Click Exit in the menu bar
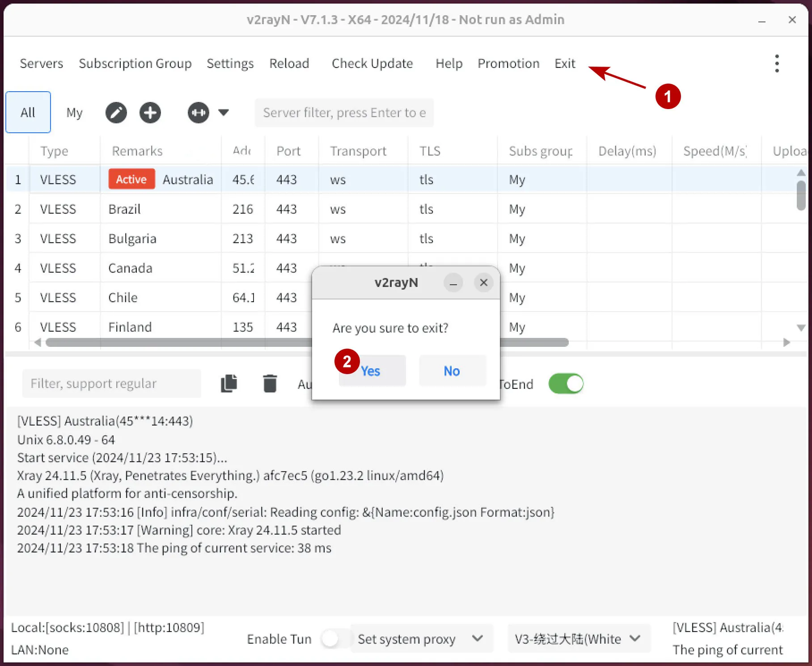This screenshot has width=812, height=666. [565, 63]
